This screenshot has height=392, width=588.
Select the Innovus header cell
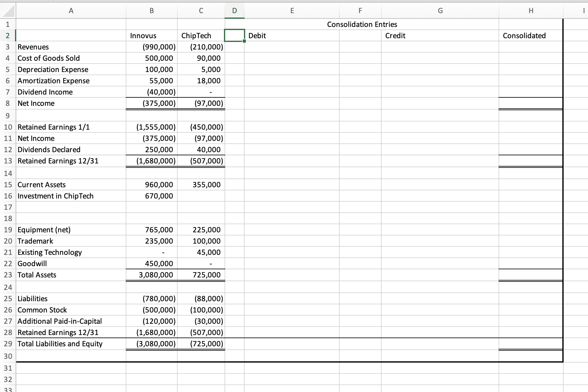coord(151,35)
